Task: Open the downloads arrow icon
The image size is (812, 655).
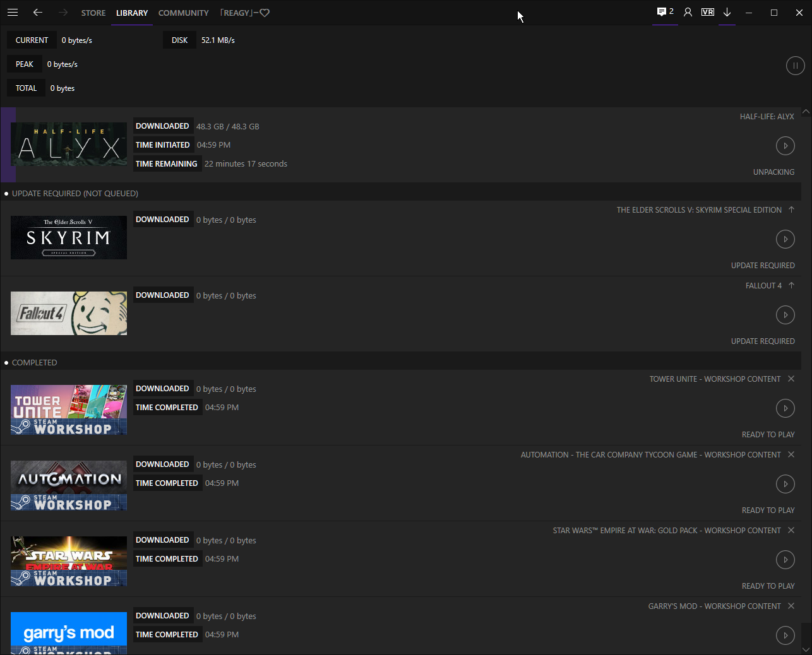Action: [x=727, y=13]
